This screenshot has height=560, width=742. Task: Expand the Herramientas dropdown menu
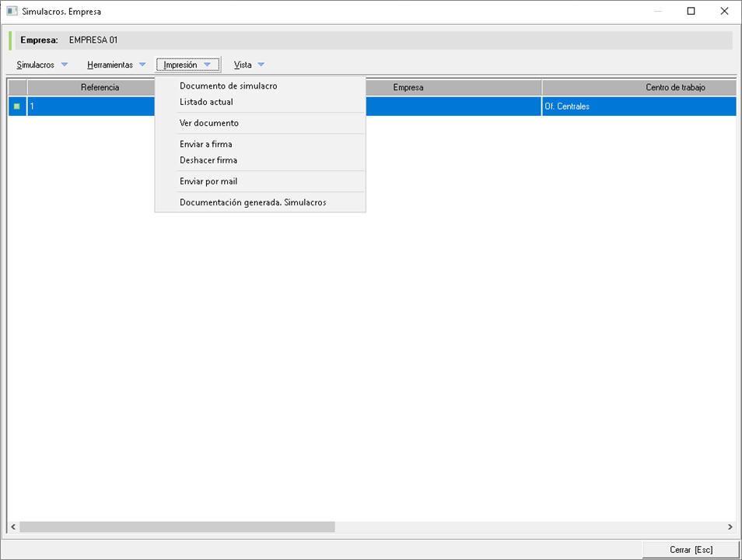(x=116, y=65)
